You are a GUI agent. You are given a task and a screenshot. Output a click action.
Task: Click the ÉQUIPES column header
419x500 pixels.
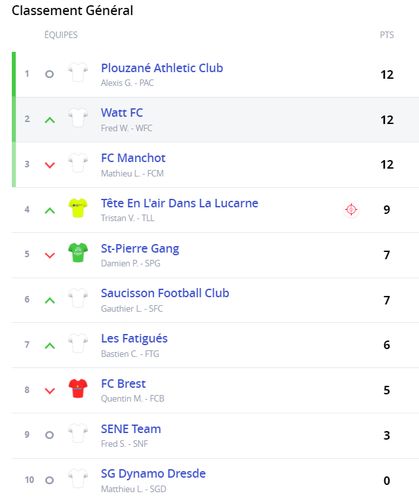click(x=61, y=35)
